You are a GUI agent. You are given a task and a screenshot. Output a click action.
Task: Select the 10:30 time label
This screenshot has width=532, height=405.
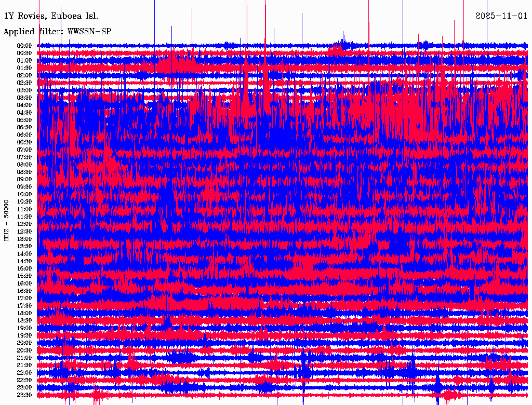tap(25, 201)
